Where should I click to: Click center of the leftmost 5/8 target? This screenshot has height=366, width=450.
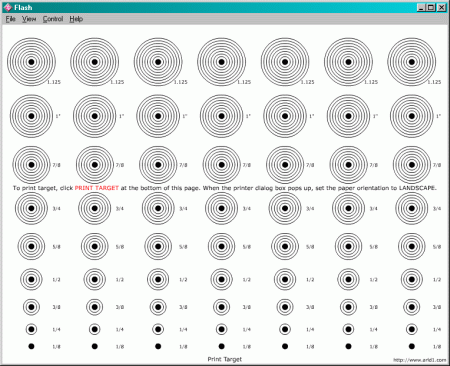click(x=31, y=247)
